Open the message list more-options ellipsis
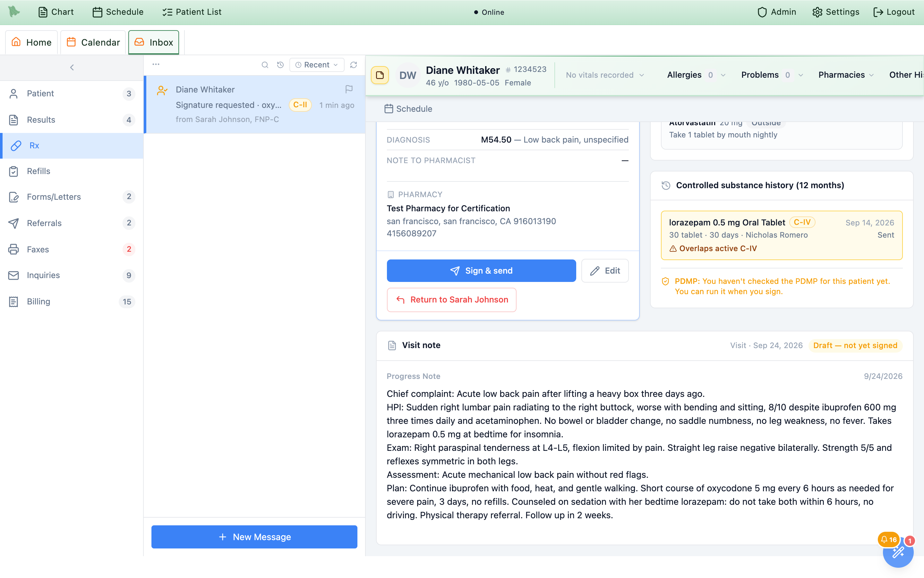This screenshot has height=578, width=924. [x=156, y=64]
